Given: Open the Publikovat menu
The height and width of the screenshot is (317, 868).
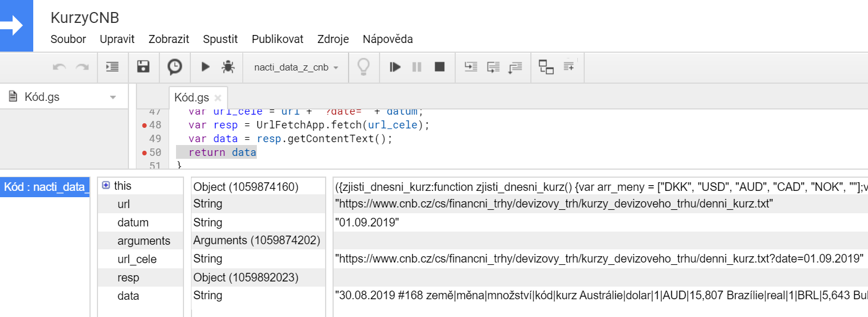Looking at the screenshot, I should click(x=277, y=39).
